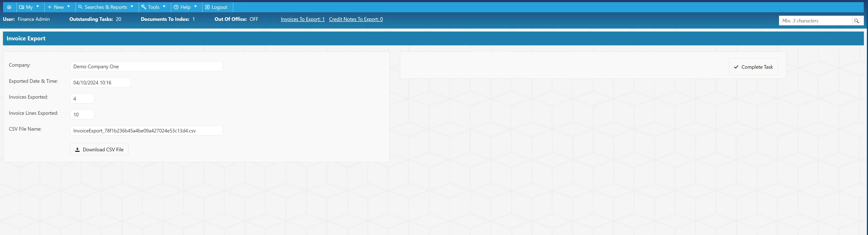Open the My menu

click(x=30, y=7)
